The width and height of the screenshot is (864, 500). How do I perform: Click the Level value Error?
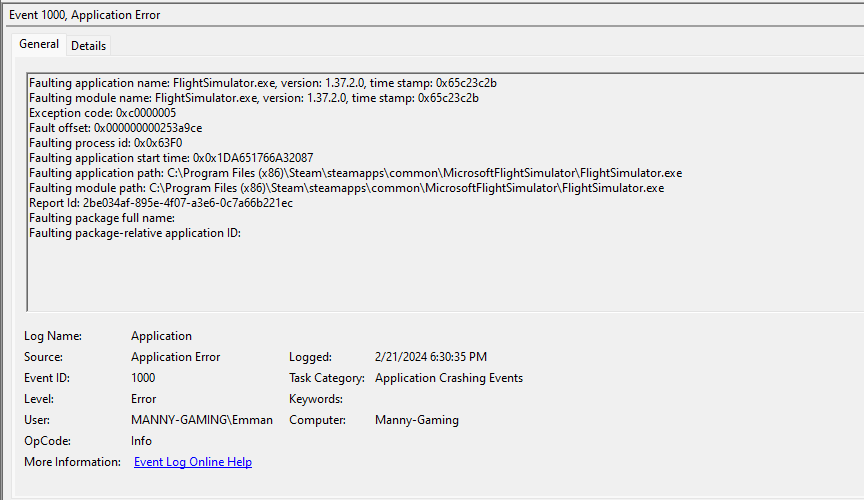tap(143, 399)
